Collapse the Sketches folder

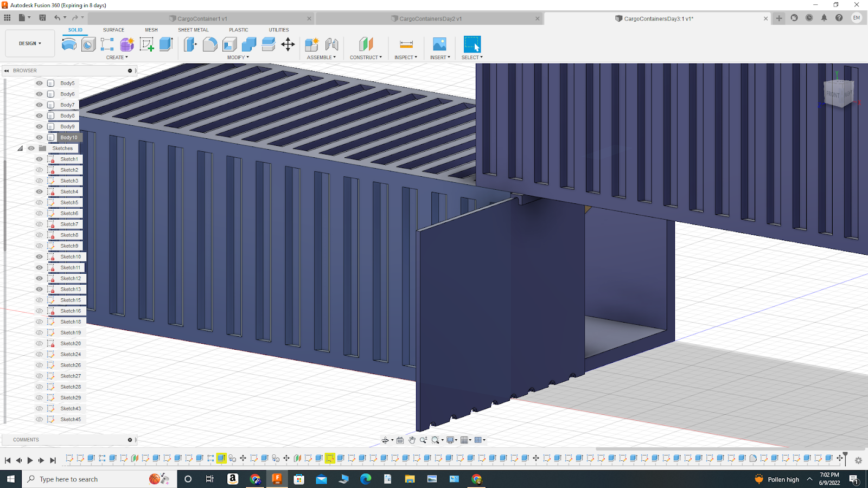coord(20,148)
